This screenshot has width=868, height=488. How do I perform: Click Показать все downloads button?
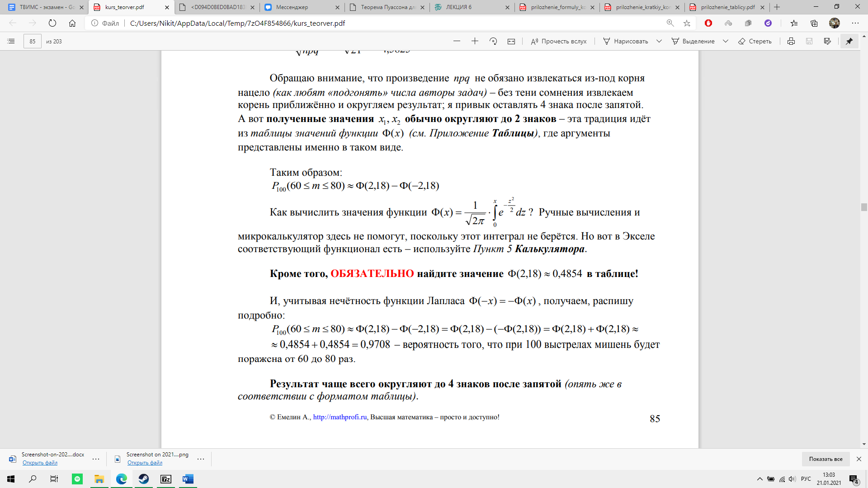click(x=826, y=459)
